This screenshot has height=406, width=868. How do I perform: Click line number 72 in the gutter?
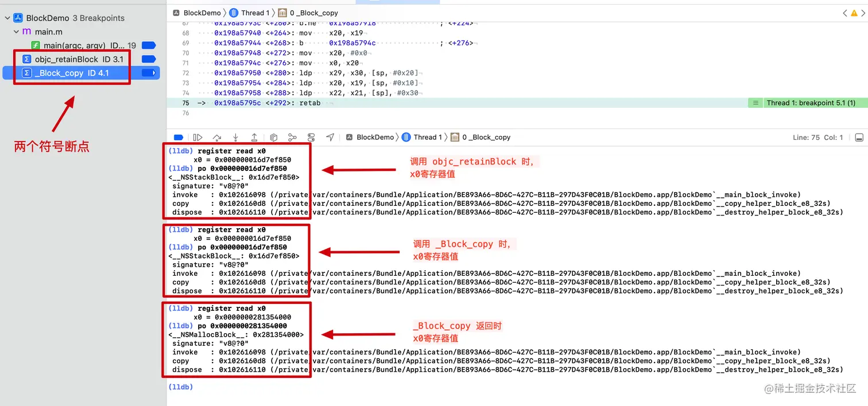pyautogui.click(x=185, y=73)
